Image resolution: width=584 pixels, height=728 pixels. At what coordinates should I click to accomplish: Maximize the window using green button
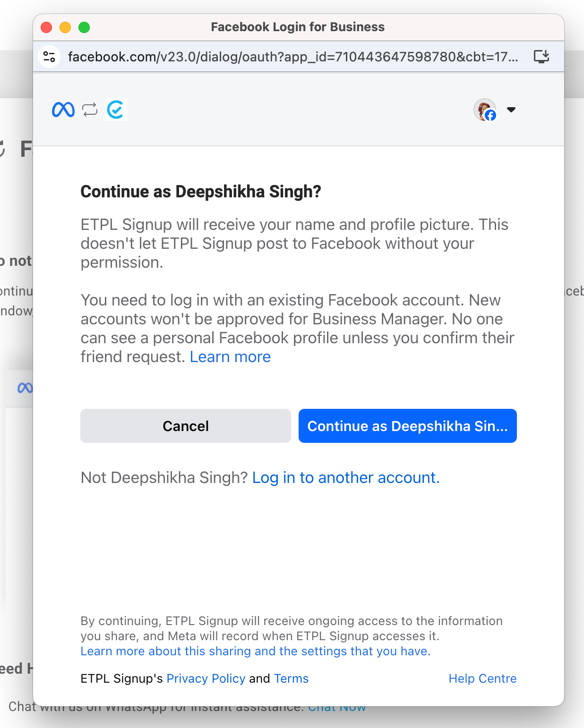[84, 27]
